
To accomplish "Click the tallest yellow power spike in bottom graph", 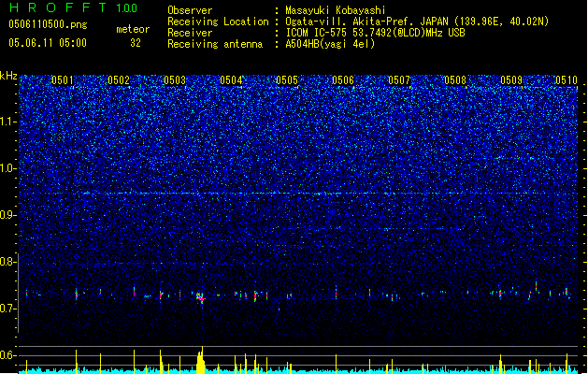I will [202, 360].
